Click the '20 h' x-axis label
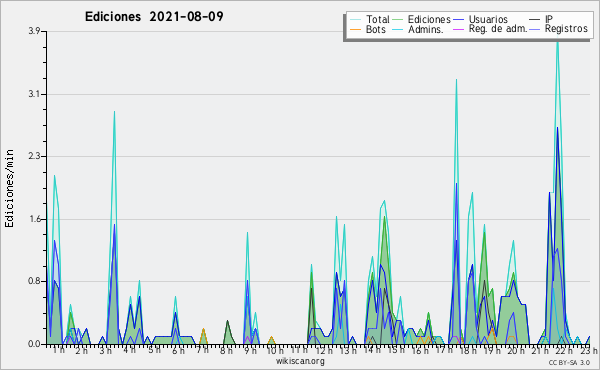Screen dimensions: 600x370 tap(516, 350)
